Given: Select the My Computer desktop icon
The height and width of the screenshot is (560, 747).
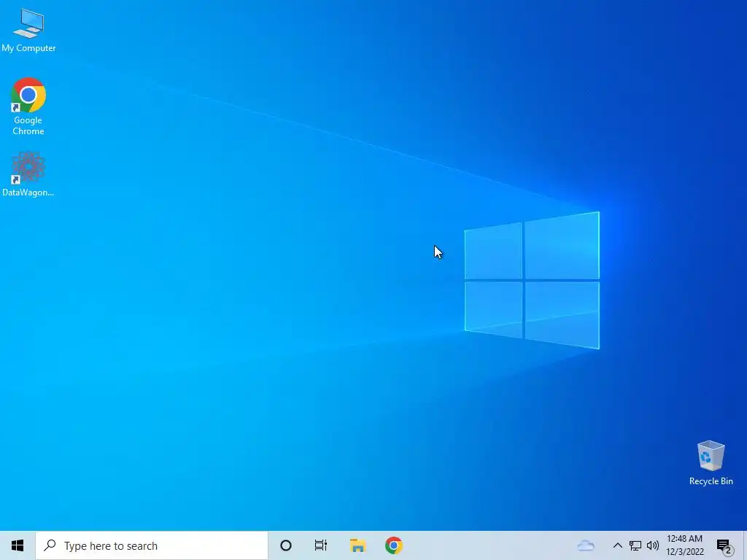Looking at the screenshot, I should [28, 31].
